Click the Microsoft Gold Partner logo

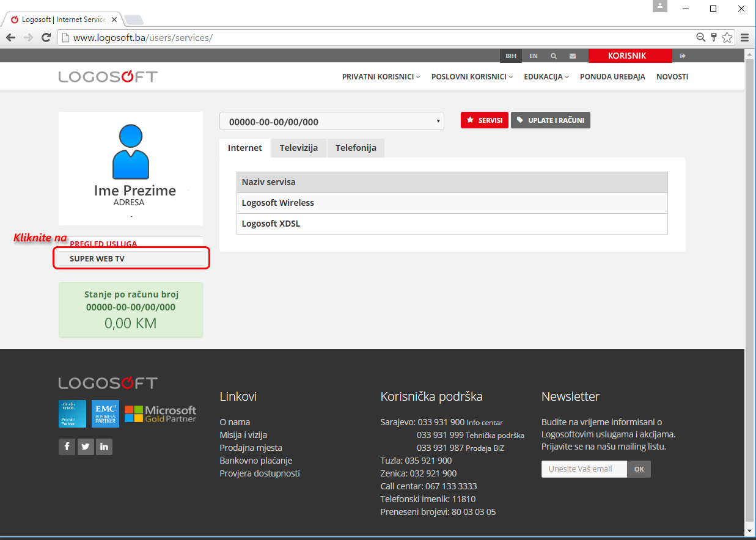click(161, 414)
